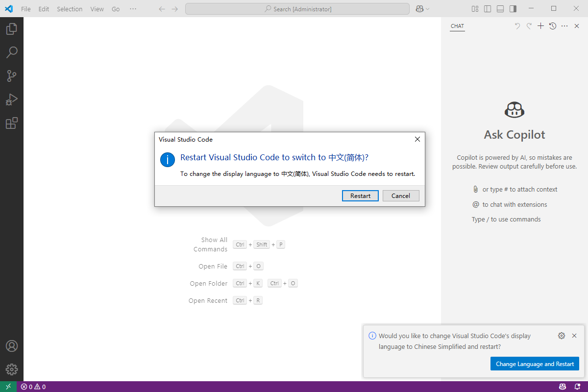
Task: Click the VS Code logo in title bar
Action: pyautogui.click(x=9, y=9)
